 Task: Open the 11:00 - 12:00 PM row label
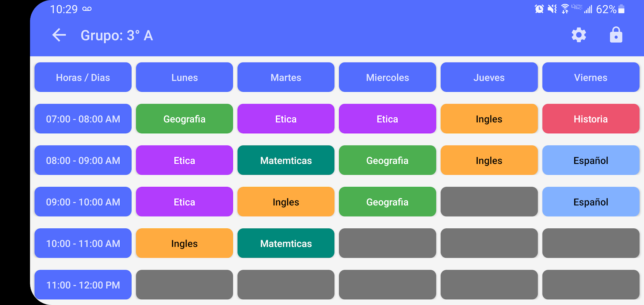point(83,285)
